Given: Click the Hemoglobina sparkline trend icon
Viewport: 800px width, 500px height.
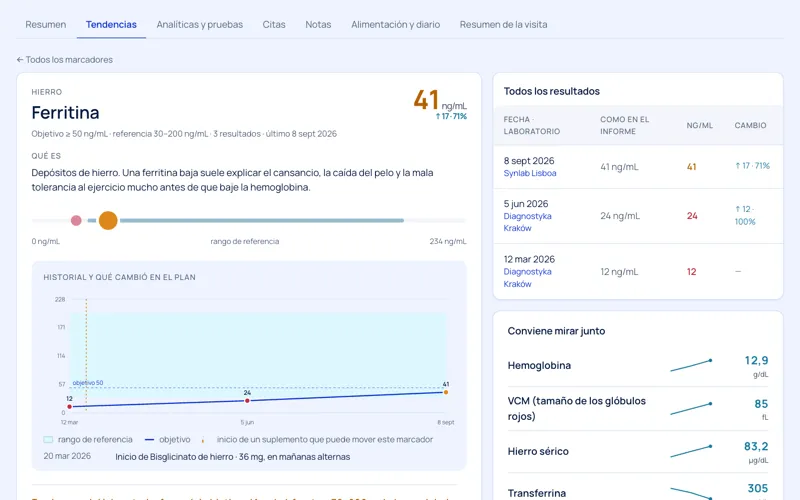Looking at the screenshot, I should [691, 365].
